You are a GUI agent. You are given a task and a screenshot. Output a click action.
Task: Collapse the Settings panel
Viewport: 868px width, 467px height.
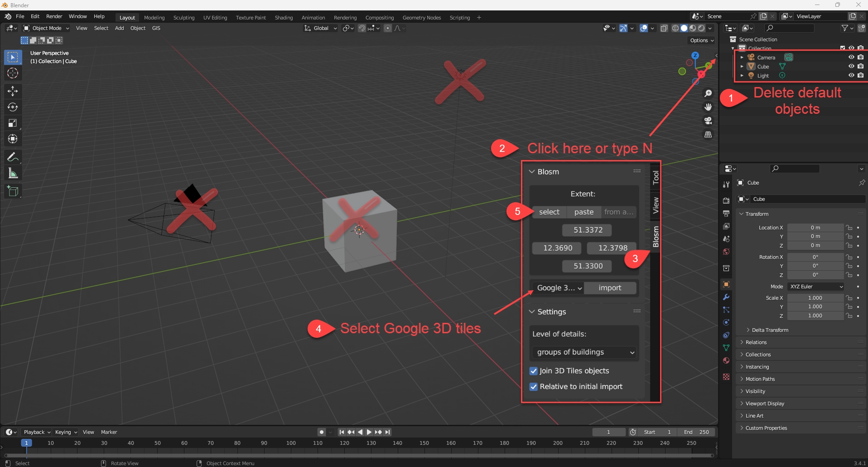[532, 312]
